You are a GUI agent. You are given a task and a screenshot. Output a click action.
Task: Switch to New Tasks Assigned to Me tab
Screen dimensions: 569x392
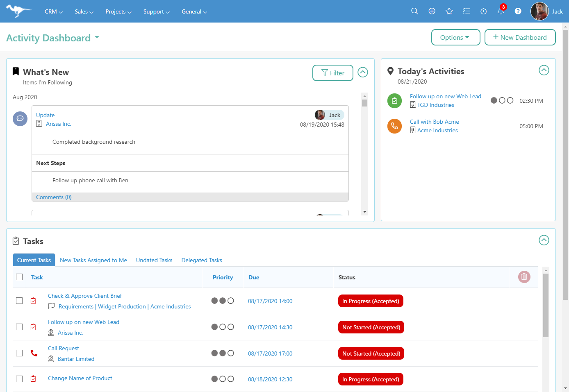point(93,260)
